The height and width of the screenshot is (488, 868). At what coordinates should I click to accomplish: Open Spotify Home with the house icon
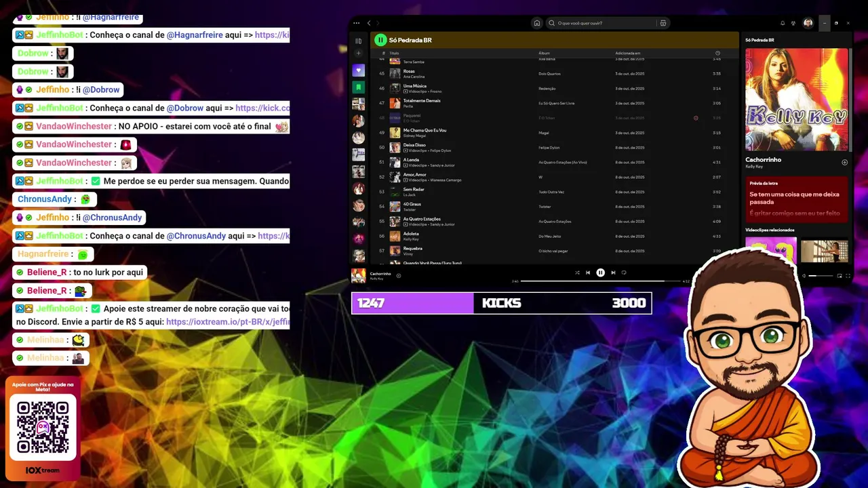click(x=537, y=23)
